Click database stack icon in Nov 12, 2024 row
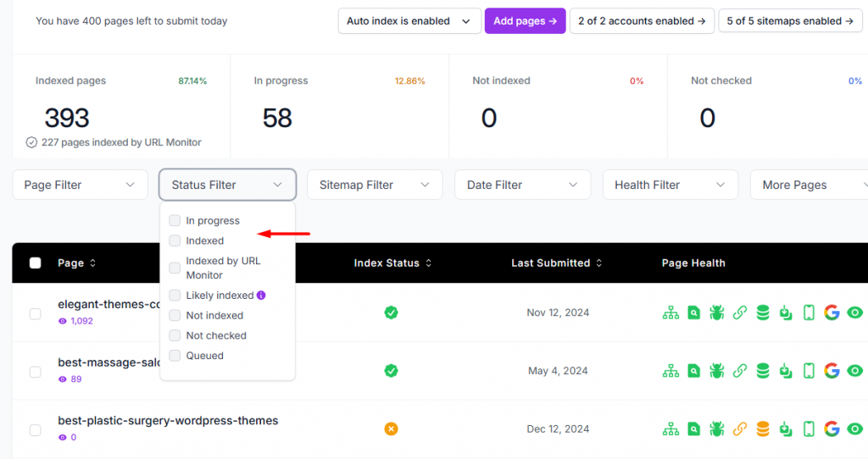Viewport: 868px width, 459px height. [763, 313]
